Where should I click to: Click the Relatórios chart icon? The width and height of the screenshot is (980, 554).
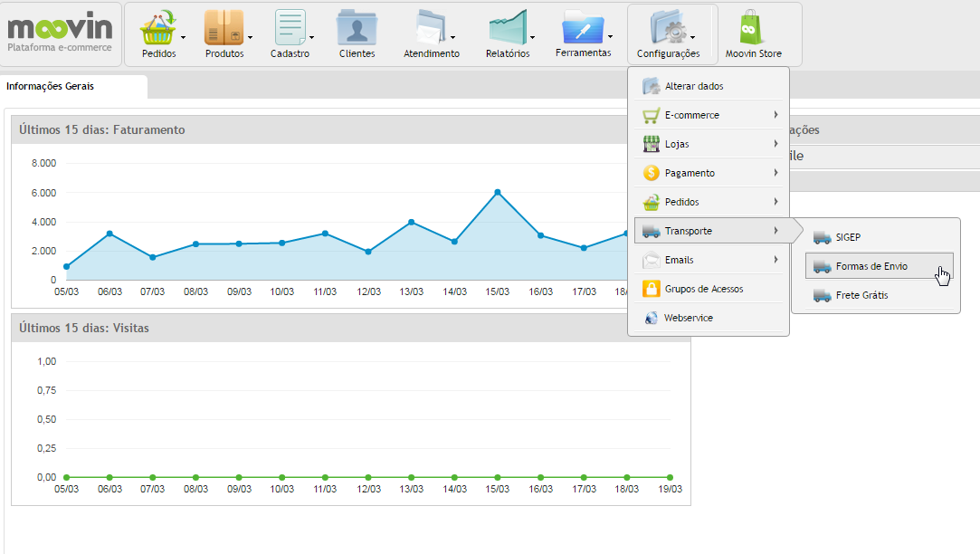pos(507,28)
